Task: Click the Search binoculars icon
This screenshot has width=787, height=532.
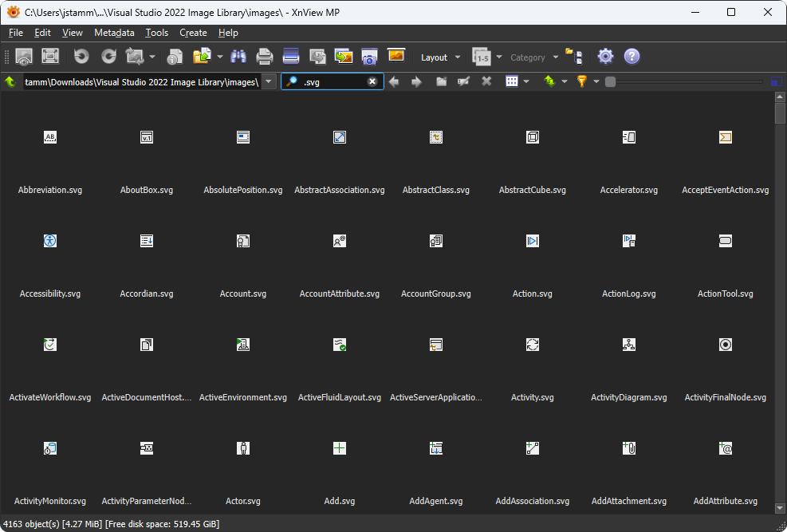Action: (x=238, y=57)
